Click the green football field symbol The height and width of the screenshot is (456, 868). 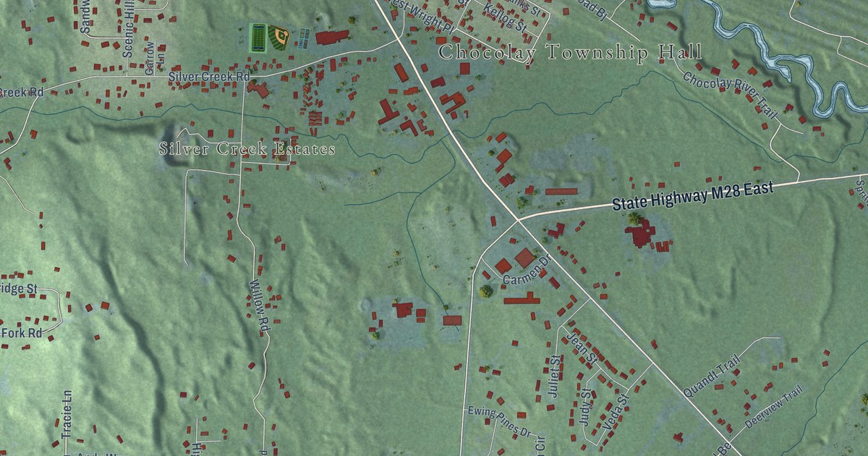point(257,38)
